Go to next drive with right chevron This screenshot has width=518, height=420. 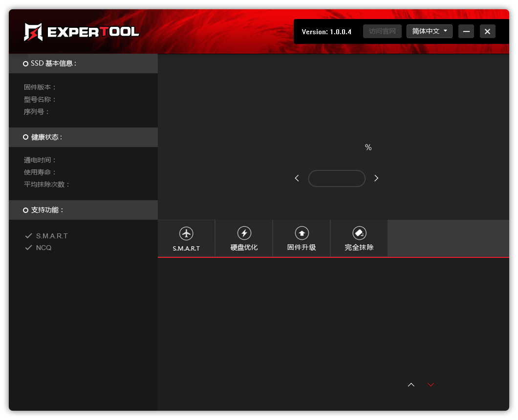click(376, 178)
